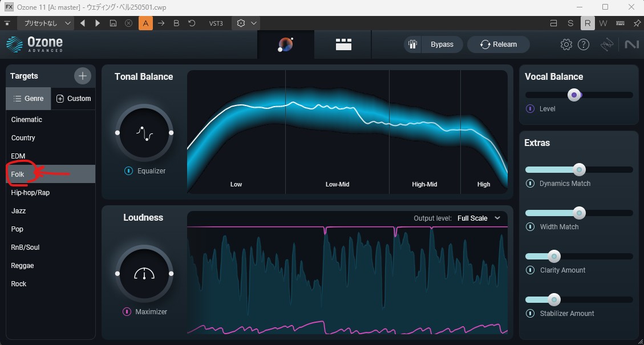
Task: Click the Tonal Balance Equalizer knob
Action: point(144,133)
